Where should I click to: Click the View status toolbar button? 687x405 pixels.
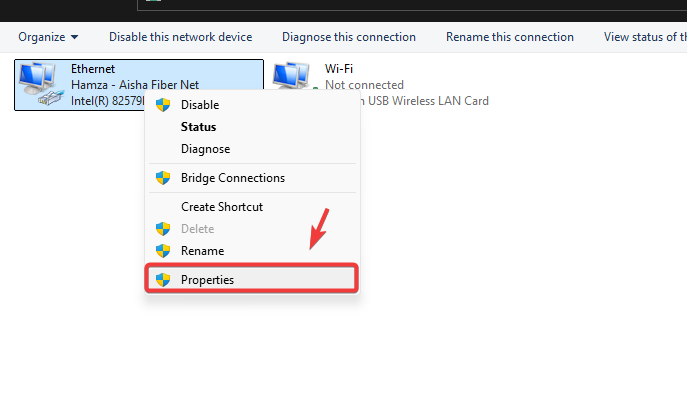tap(644, 37)
